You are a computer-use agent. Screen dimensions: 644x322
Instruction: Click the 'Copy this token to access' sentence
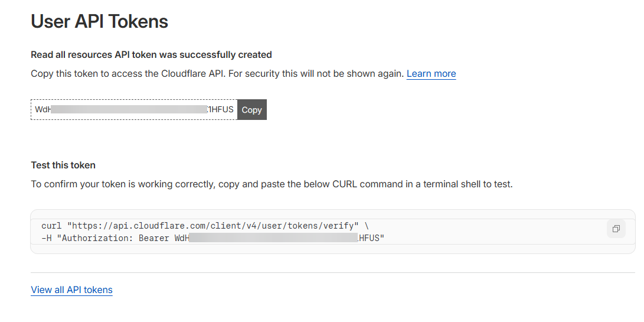click(217, 74)
